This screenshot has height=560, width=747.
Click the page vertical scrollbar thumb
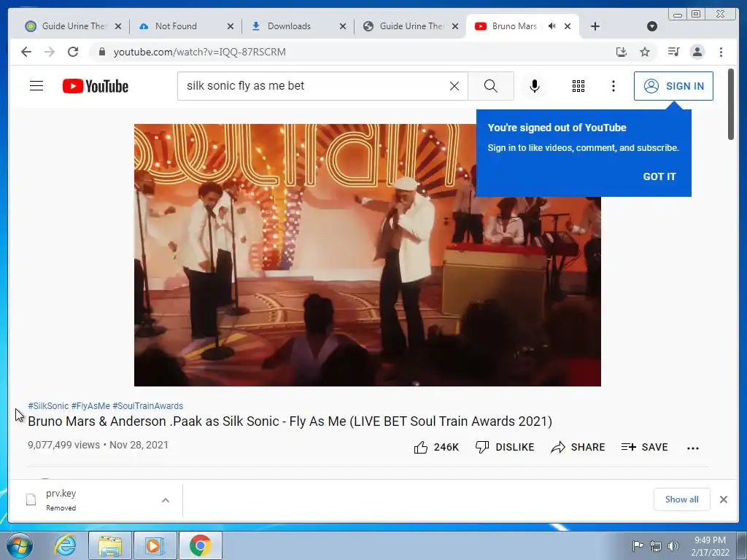click(730, 104)
